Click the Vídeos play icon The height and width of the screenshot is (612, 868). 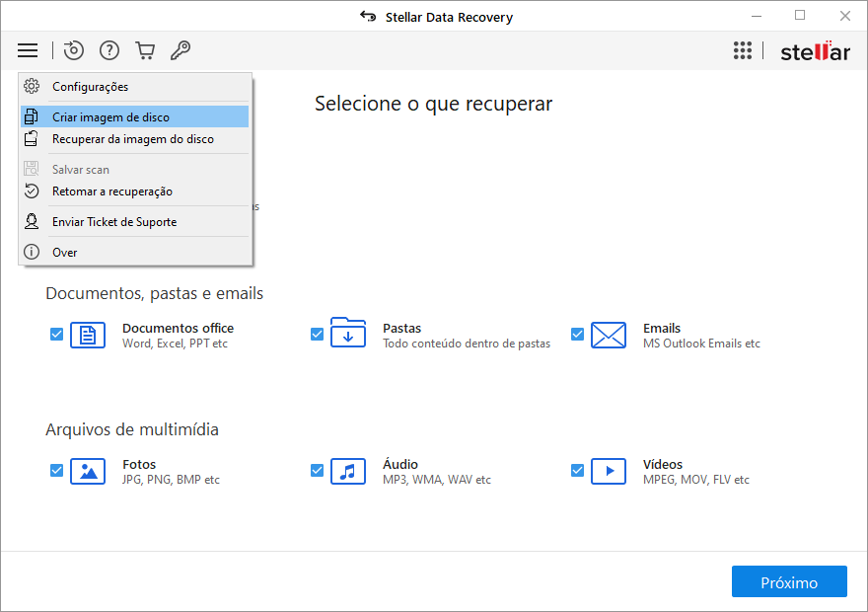(x=608, y=472)
